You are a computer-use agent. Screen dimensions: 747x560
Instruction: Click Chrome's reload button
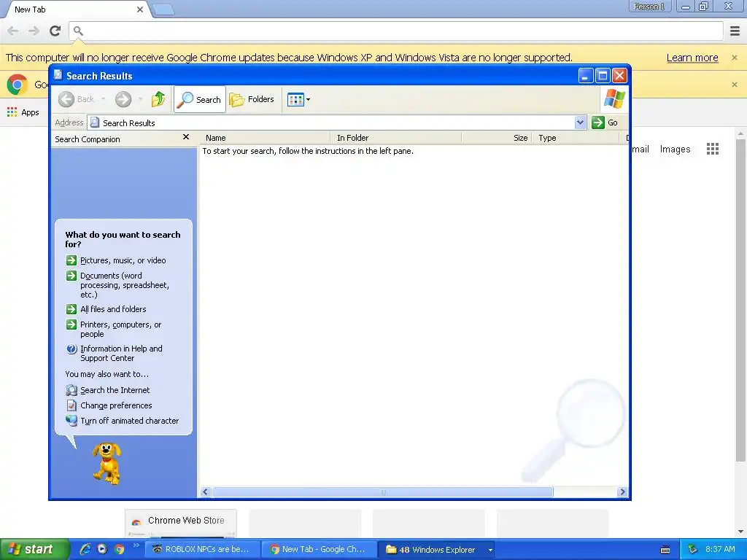[x=55, y=31]
